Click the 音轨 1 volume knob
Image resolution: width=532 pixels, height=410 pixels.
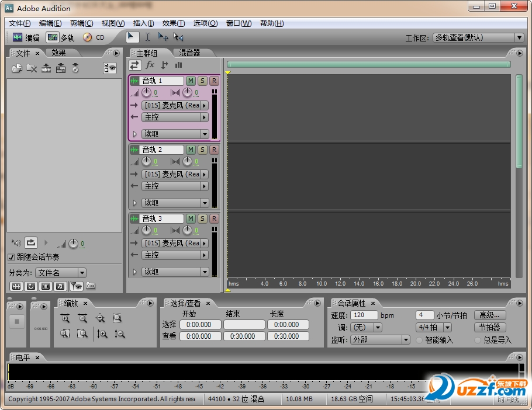146,93
